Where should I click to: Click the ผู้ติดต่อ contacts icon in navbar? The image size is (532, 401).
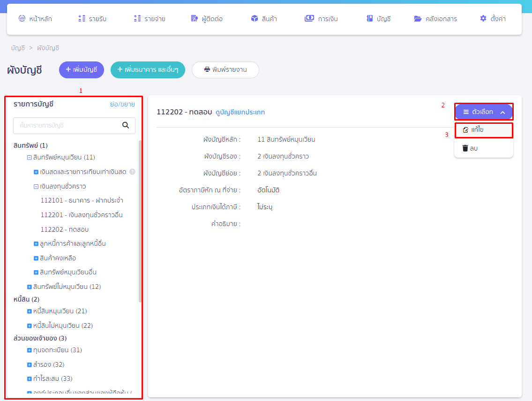195,19
